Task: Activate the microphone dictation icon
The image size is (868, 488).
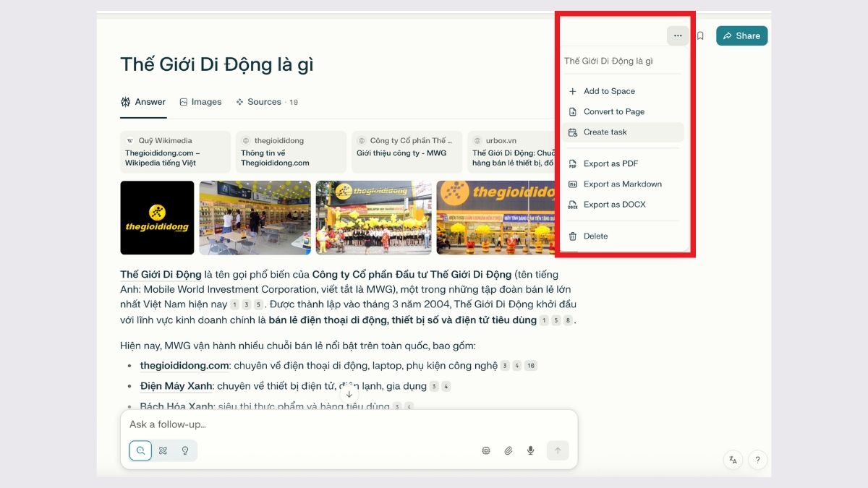Action: click(x=529, y=450)
